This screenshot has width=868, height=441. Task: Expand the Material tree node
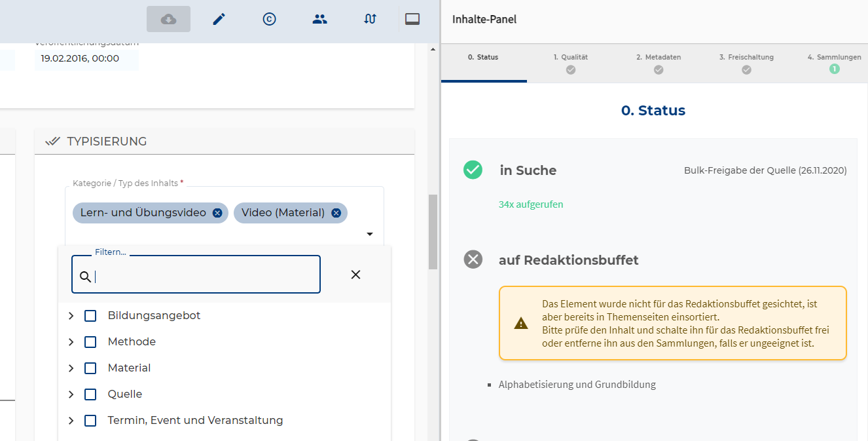pos(71,368)
